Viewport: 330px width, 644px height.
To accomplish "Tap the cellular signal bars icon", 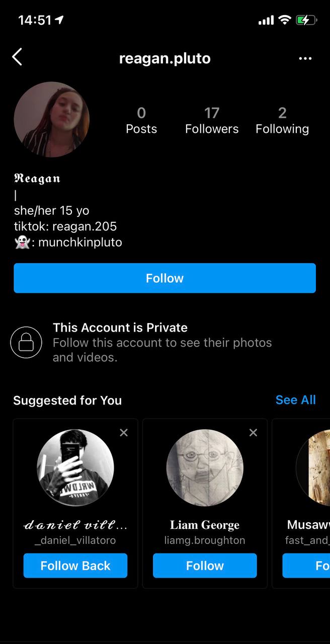I will 266,20.
